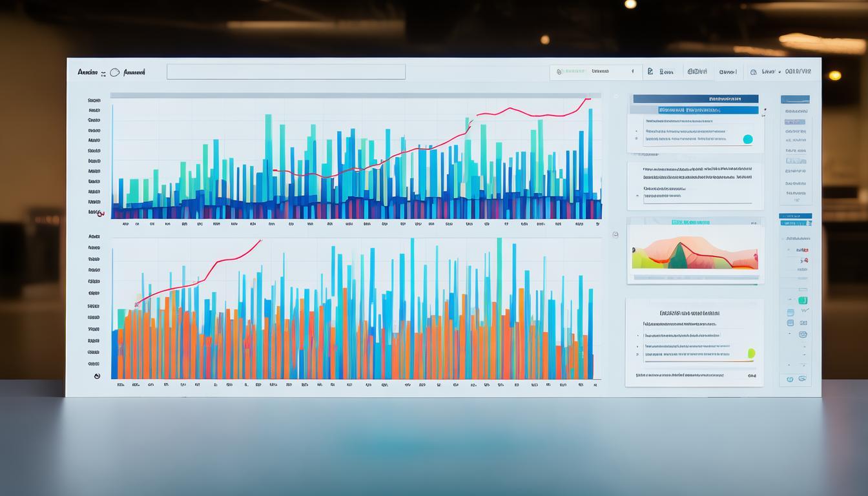Click the document icon in the top toolbar
This screenshot has width=868, height=496.
pyautogui.click(x=650, y=72)
